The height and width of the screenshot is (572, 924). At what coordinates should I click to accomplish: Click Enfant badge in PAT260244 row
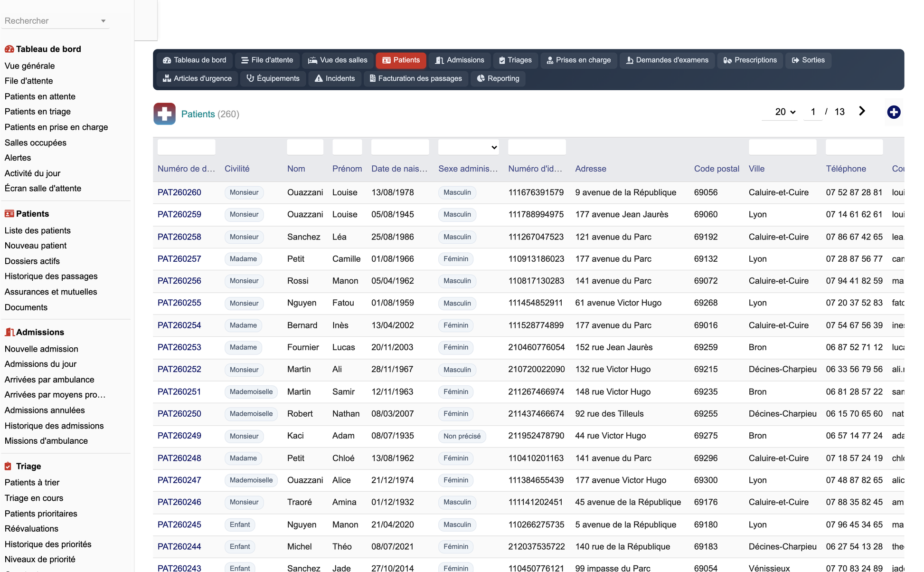click(240, 547)
